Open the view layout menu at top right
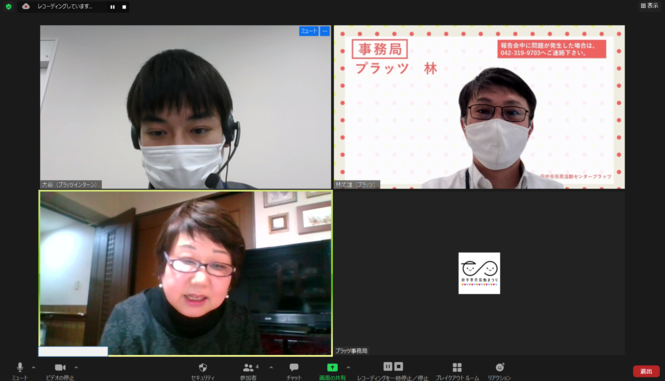Screen dimensions: 665x381 649,6
